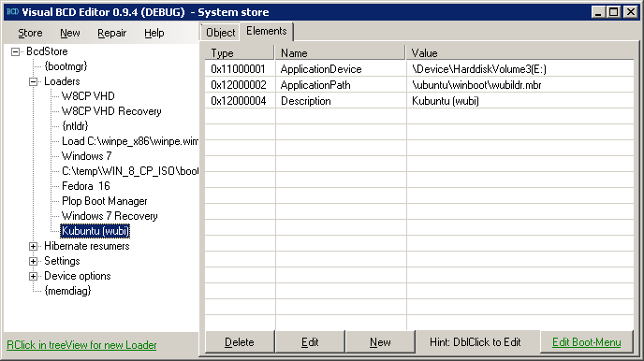Switch to the Elements tab
Image resolution: width=644 pixels, height=361 pixels.
(x=267, y=31)
